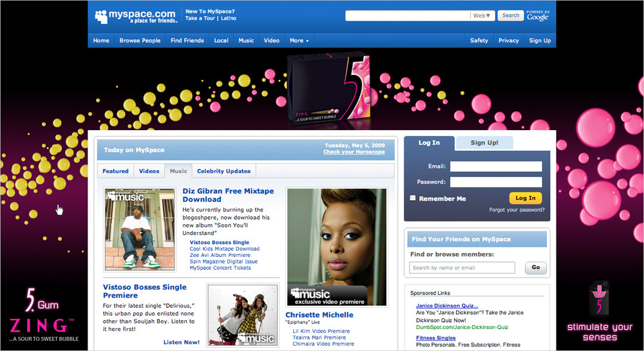644x351 pixels.
Task: Switch to the Videos tab
Action: (x=149, y=171)
